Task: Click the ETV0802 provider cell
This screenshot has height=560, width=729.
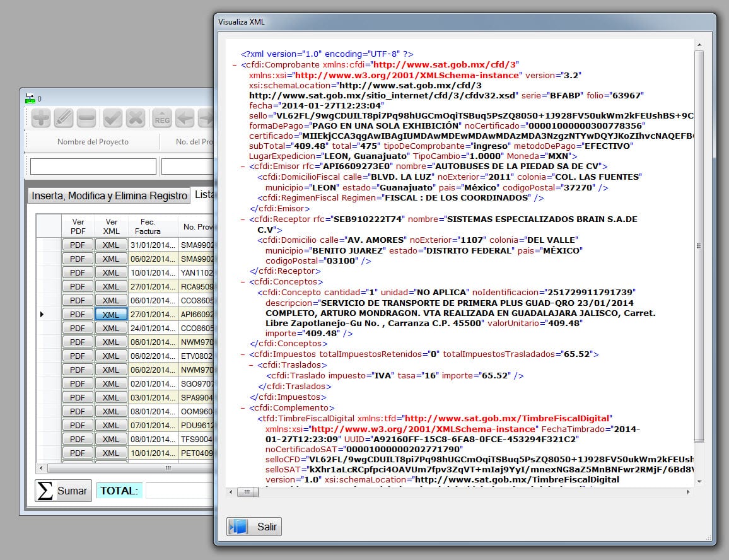Action: (197, 356)
